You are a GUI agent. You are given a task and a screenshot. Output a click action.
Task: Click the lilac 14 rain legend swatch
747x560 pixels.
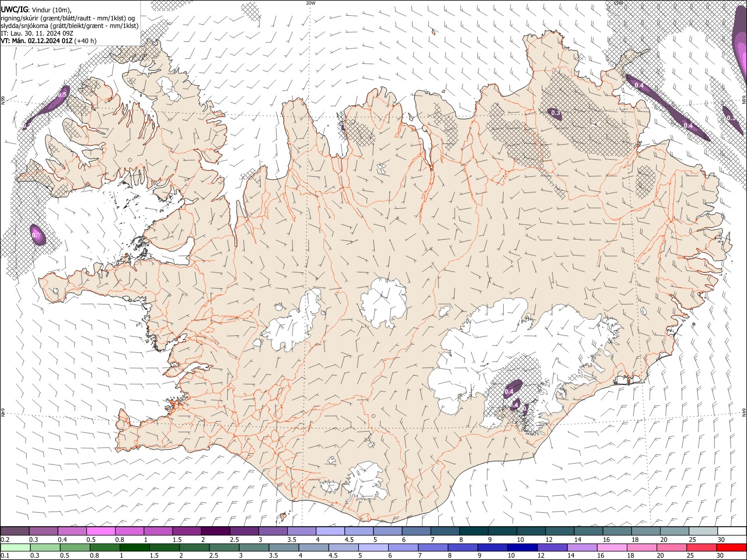[x=582, y=547]
